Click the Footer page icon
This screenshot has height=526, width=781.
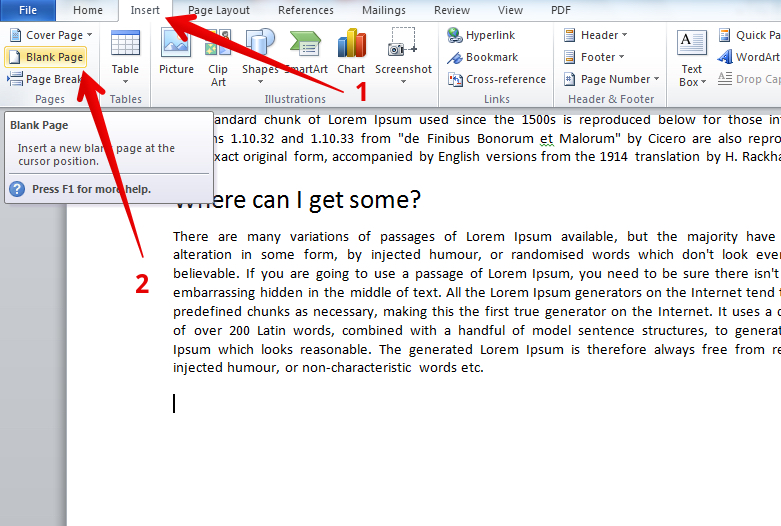coord(569,57)
